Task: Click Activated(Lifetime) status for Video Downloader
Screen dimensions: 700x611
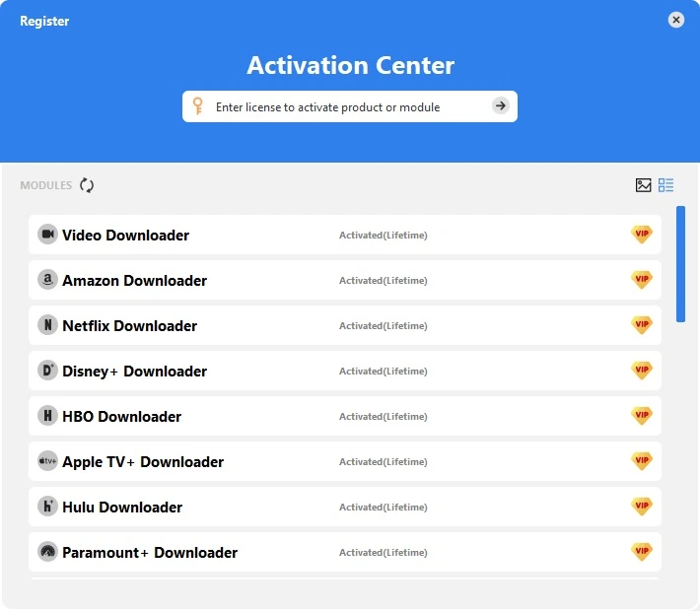Action: point(384,236)
